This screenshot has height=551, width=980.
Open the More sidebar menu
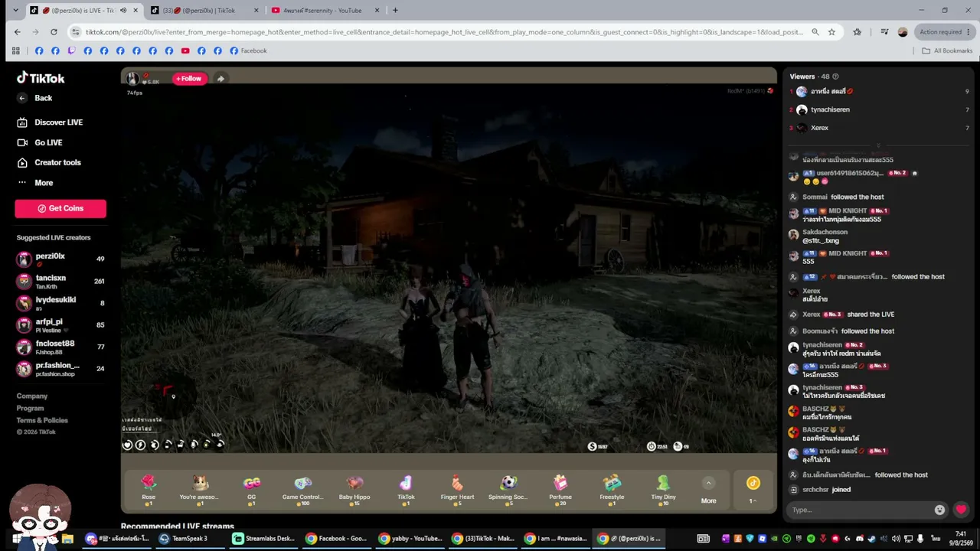tap(35, 183)
